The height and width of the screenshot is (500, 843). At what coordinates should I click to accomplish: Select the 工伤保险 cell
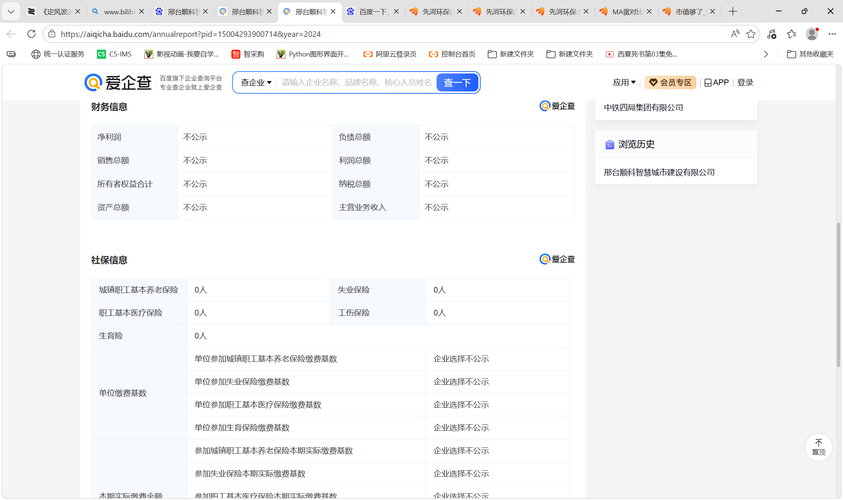378,313
